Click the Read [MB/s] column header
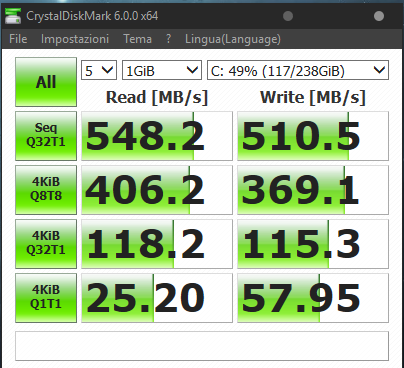The height and width of the screenshot is (368, 404). [x=157, y=97]
